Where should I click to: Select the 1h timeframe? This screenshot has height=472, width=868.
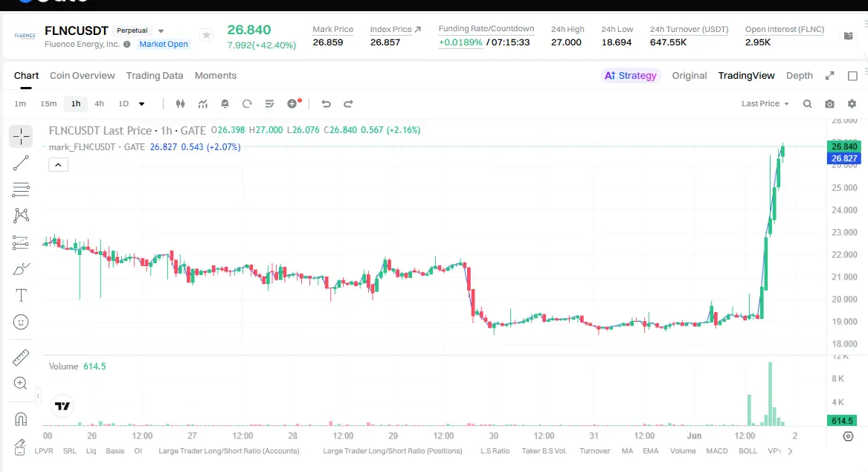click(76, 103)
